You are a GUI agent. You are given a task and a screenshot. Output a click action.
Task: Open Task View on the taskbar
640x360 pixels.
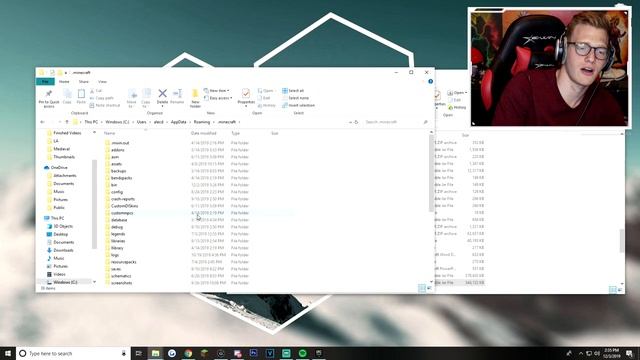(138, 353)
